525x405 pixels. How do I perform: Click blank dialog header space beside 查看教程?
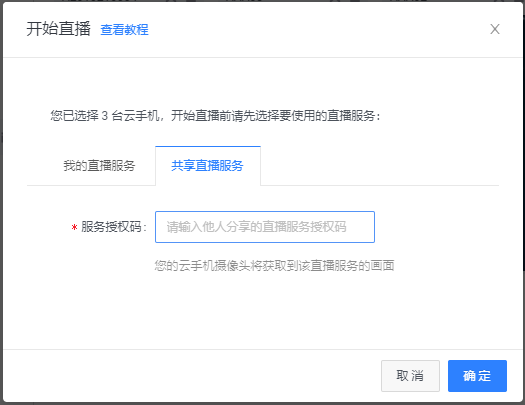(x=318, y=29)
